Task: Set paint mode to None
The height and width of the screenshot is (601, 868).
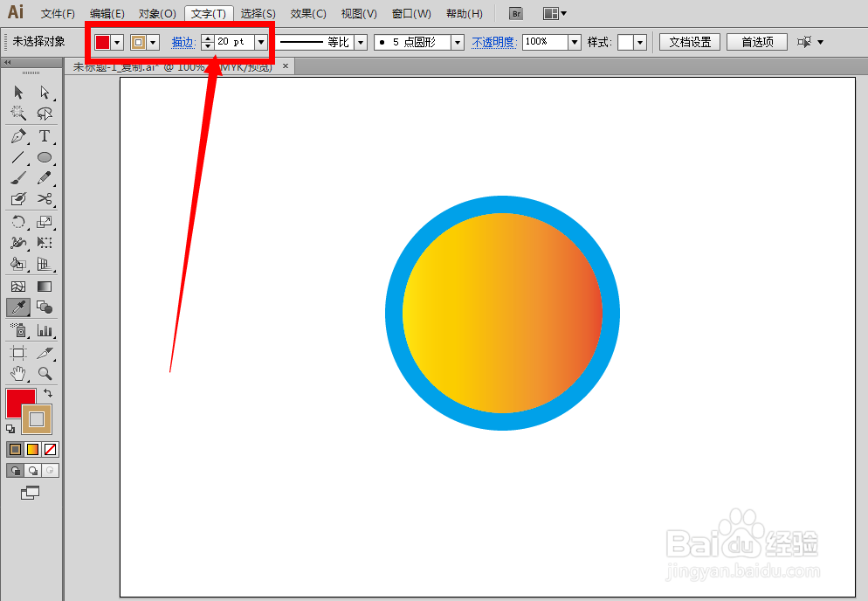Action: tap(51, 449)
